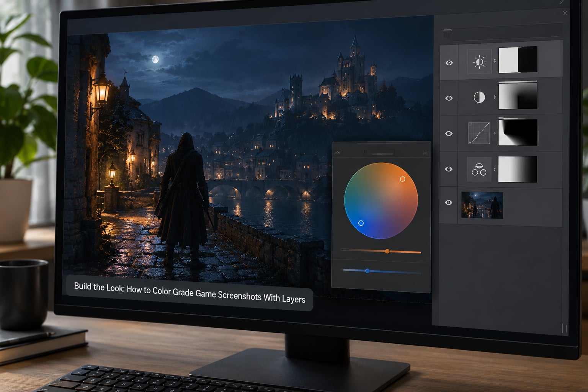Toggle the Color Mixer layer's eye icon

point(449,169)
